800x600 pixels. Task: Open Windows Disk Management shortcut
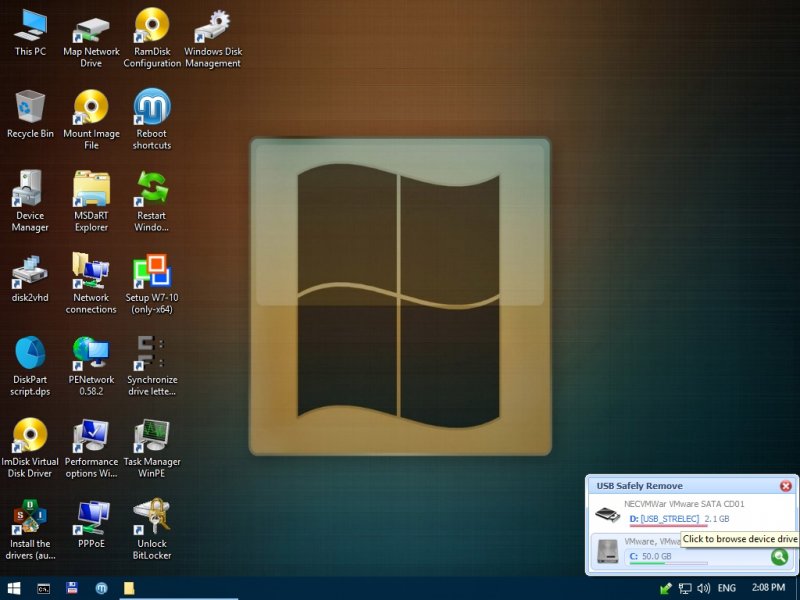pos(213,40)
